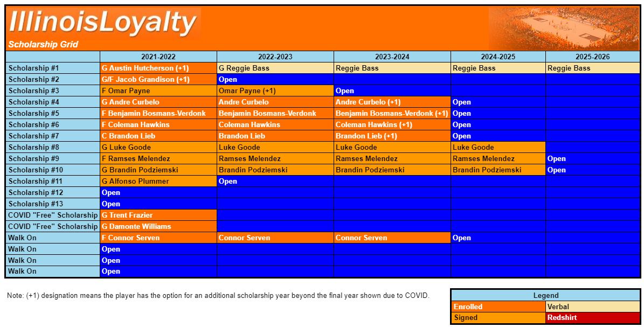Select the 2022-2023 column header
The height and width of the screenshot is (327, 644).
(275, 57)
